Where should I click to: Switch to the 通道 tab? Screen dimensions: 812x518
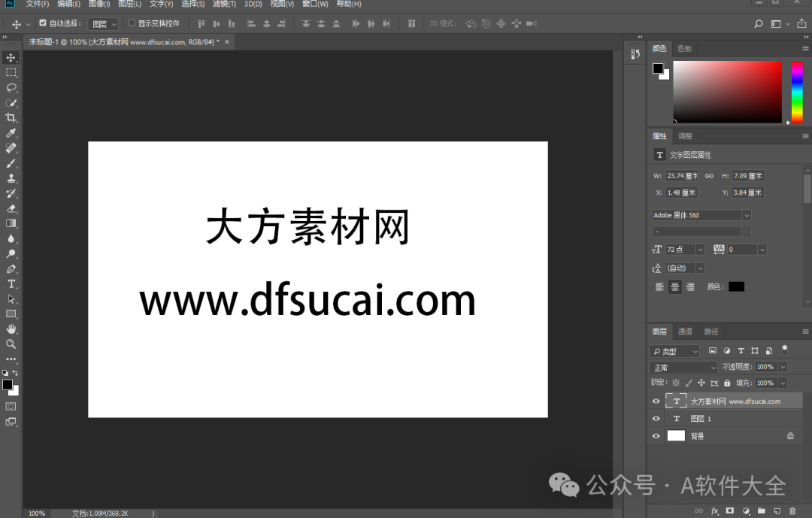685,331
